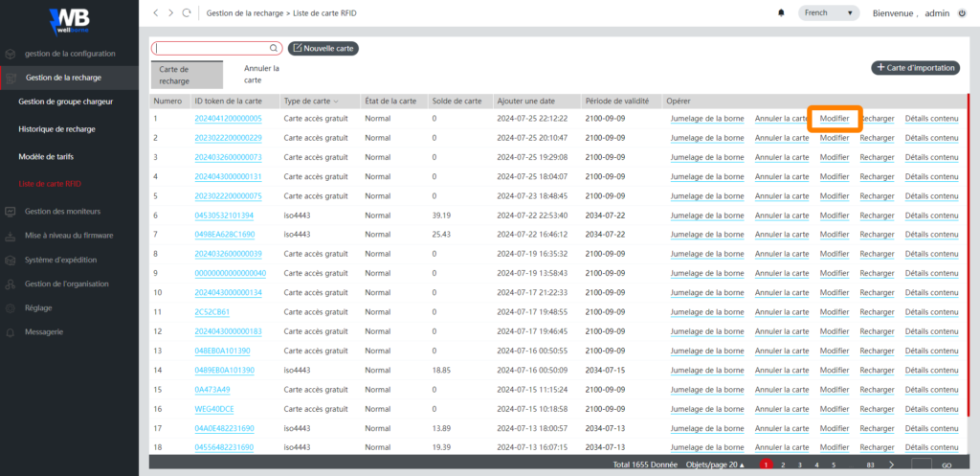The width and height of the screenshot is (980, 476).
Task: Open Historique de recharge page
Action: tap(56, 129)
